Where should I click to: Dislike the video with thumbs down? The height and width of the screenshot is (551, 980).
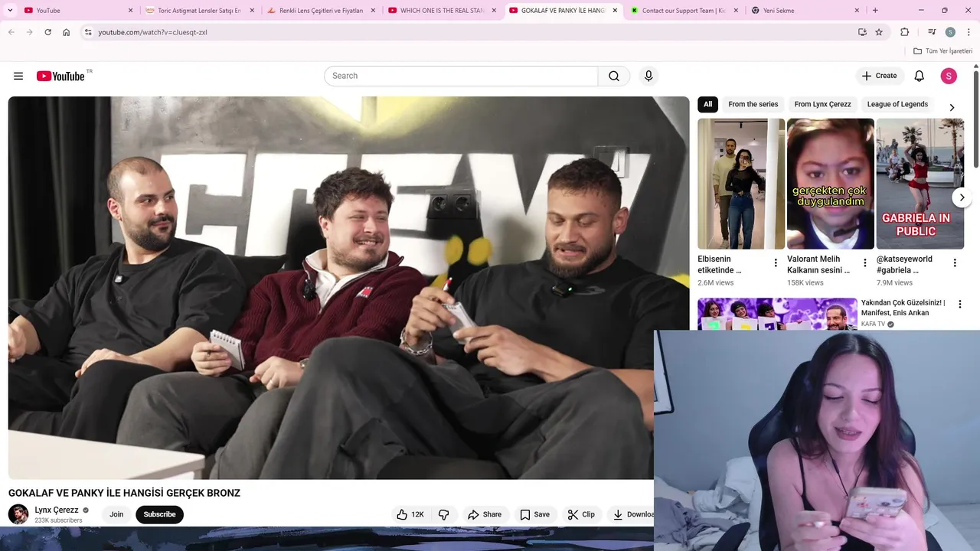[x=444, y=514]
